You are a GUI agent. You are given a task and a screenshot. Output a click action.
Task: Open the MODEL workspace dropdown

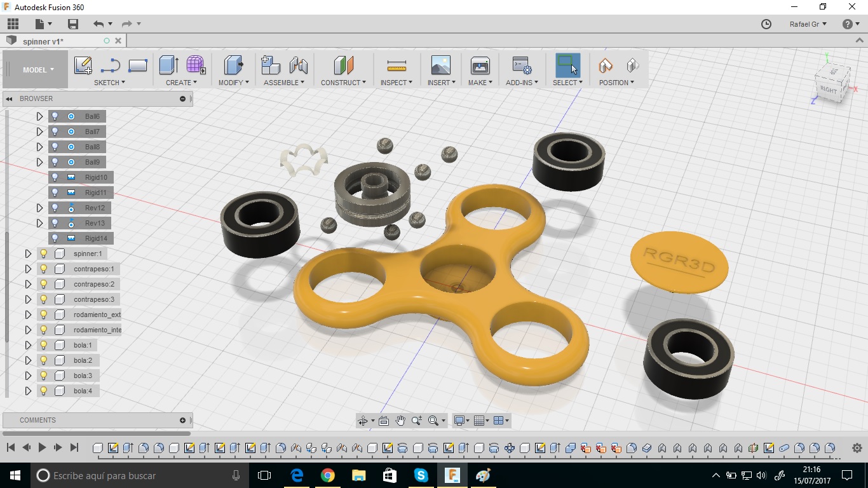tap(38, 70)
